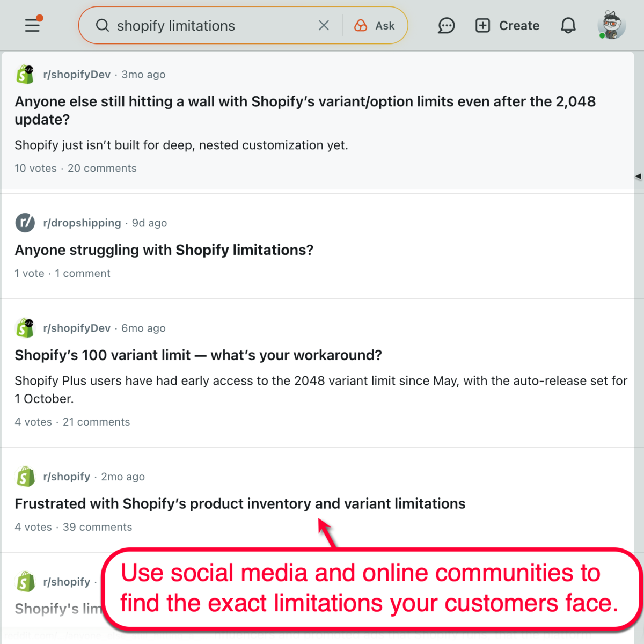
Task: Open the post about the 2,048 variant update
Action: [x=305, y=110]
